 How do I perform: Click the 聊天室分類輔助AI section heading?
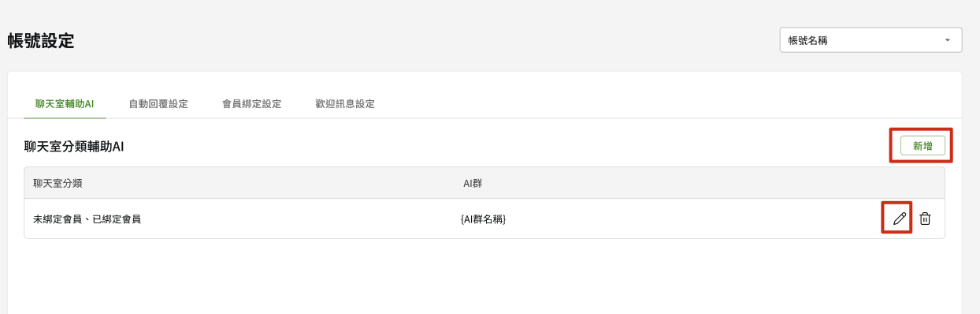point(75,146)
